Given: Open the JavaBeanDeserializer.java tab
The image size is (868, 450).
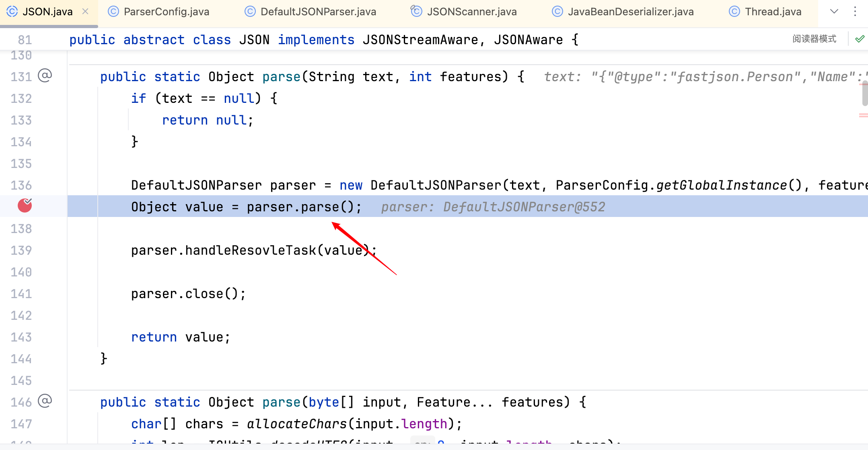Looking at the screenshot, I should (630, 12).
